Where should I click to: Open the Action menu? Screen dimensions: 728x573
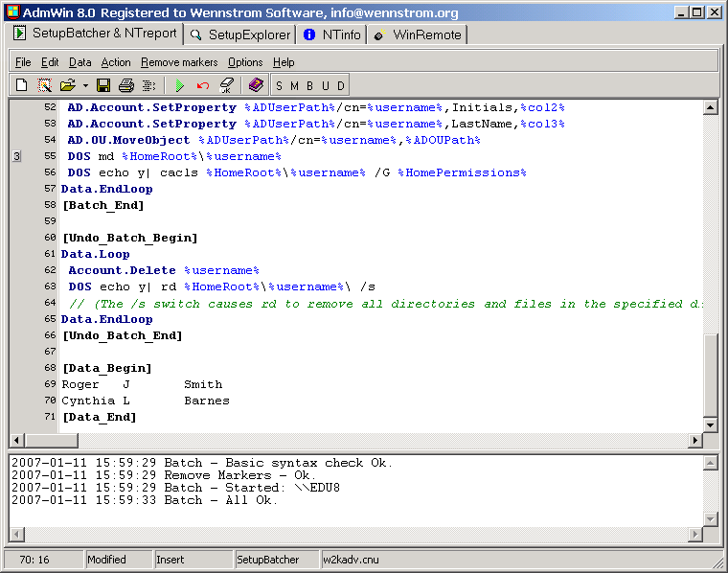click(116, 62)
